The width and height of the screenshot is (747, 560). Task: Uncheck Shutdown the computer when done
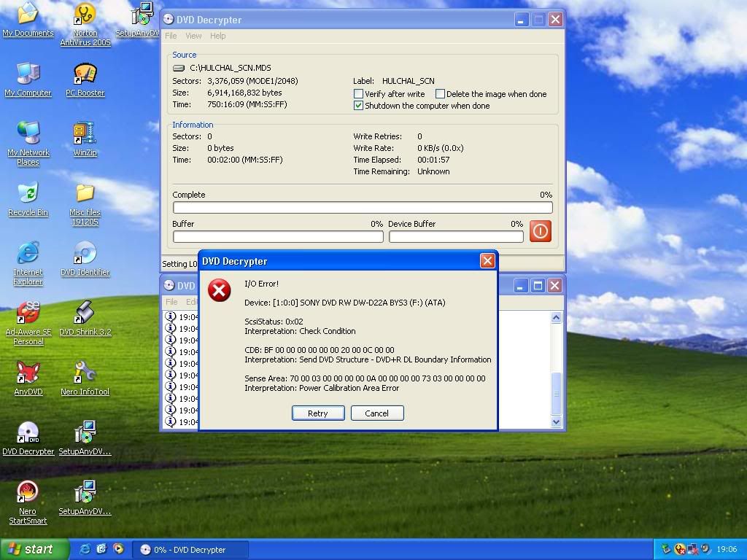click(x=358, y=106)
